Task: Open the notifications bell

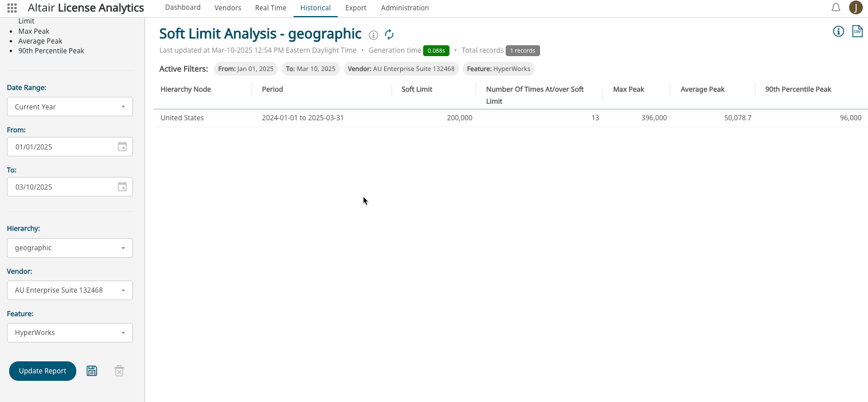Action: (836, 7)
